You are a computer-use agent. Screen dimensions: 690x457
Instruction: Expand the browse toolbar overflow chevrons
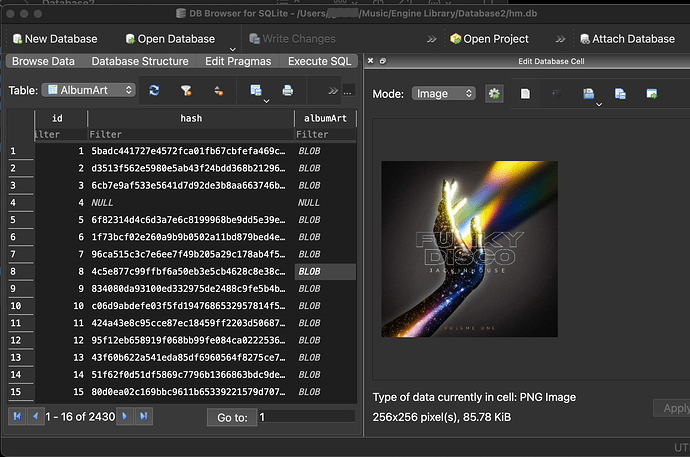click(x=333, y=91)
